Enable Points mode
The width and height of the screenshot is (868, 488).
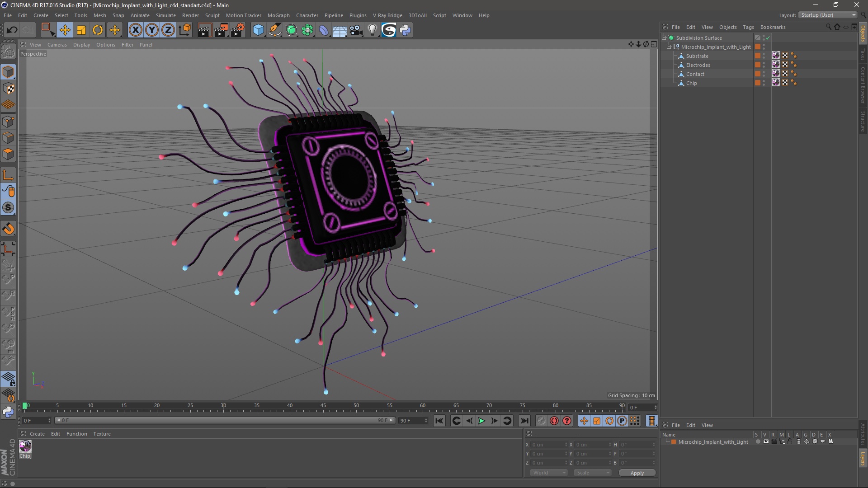point(8,122)
